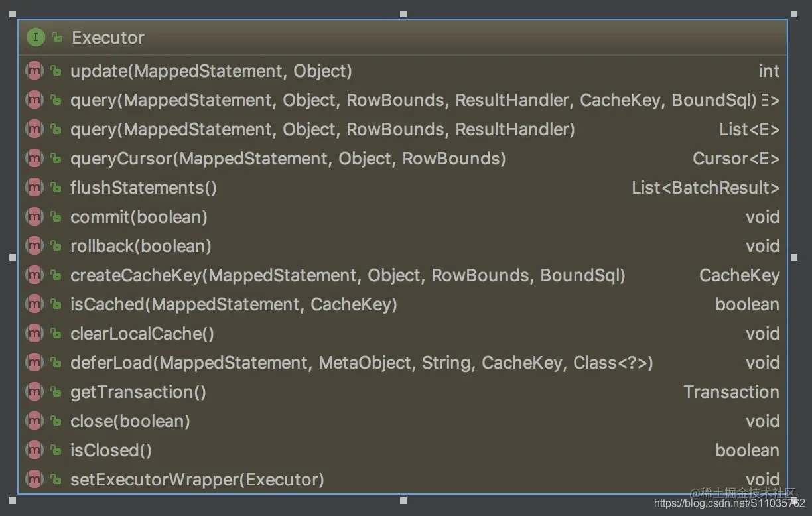The height and width of the screenshot is (516, 812).
Task: Click the visibility lock icon for getTransaction()
Action: coord(56,392)
